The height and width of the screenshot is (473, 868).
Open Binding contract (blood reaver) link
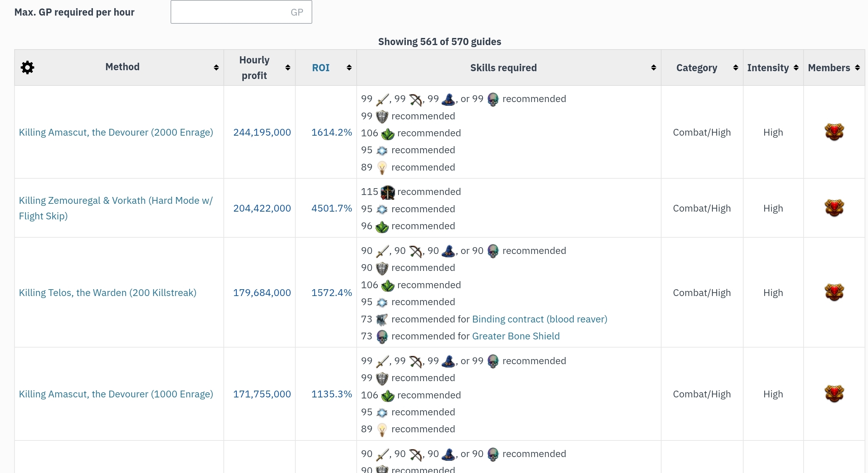539,319
